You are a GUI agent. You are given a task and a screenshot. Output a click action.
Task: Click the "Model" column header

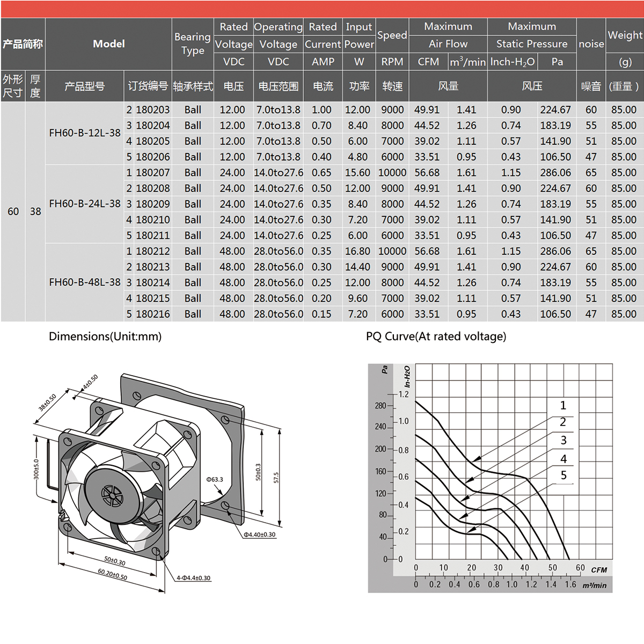[x=109, y=44]
